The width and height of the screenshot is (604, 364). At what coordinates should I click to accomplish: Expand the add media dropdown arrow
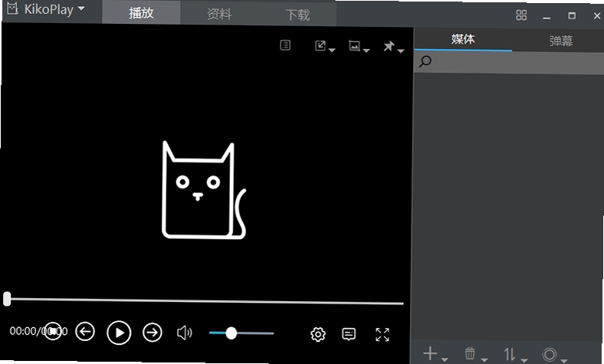click(444, 359)
